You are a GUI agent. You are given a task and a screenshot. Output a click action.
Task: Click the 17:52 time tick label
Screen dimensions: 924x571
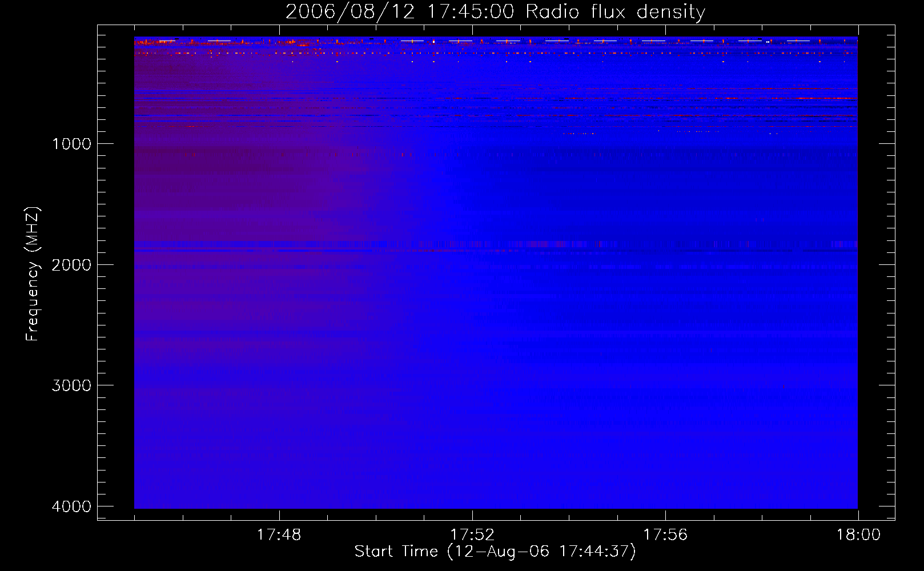(x=472, y=535)
